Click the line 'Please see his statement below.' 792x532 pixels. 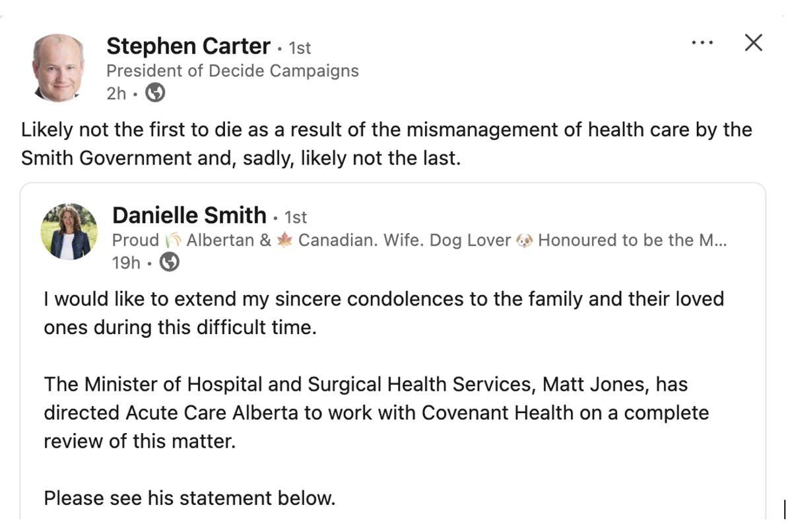coord(189,498)
